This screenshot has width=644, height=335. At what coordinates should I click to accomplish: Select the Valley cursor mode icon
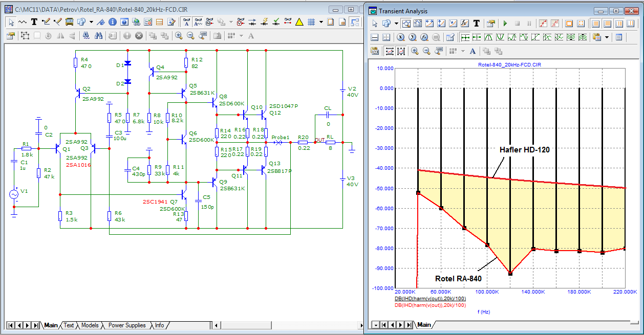pos(500,37)
